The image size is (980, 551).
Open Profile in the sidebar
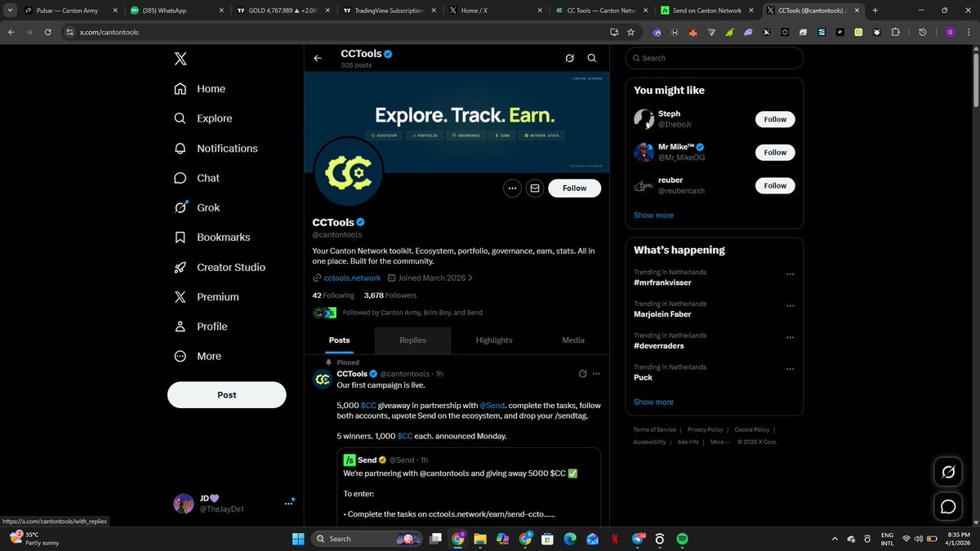point(200,327)
